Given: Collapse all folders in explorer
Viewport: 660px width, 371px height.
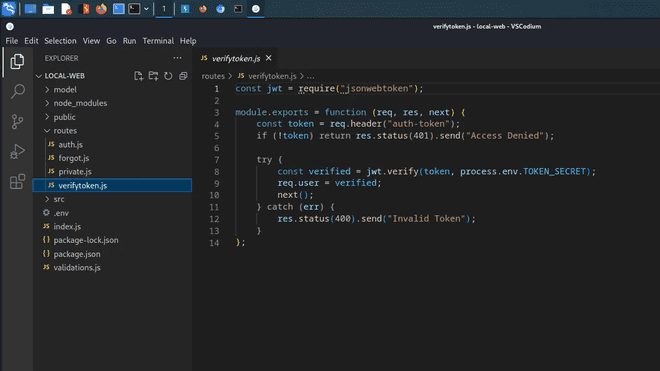Looking at the screenshot, I should pos(183,76).
